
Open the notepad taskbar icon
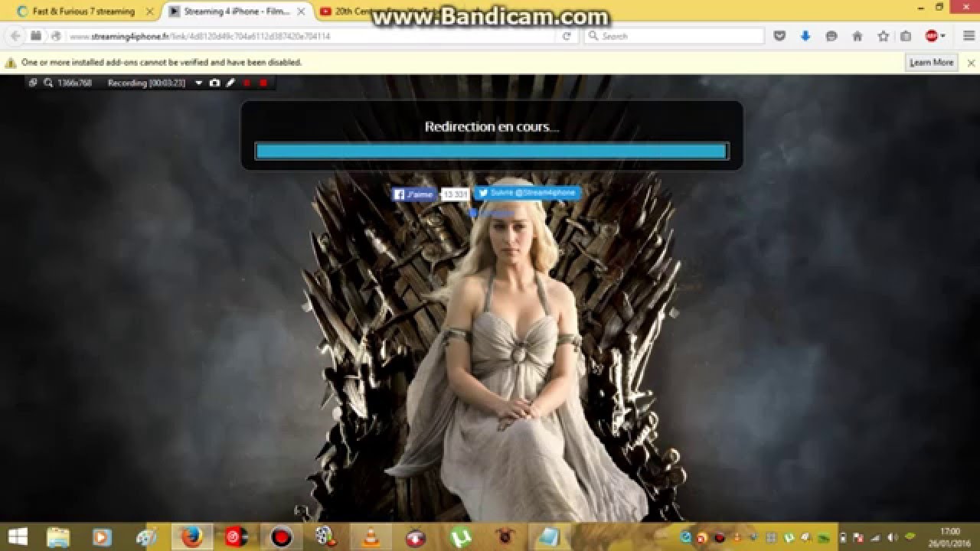(x=548, y=537)
